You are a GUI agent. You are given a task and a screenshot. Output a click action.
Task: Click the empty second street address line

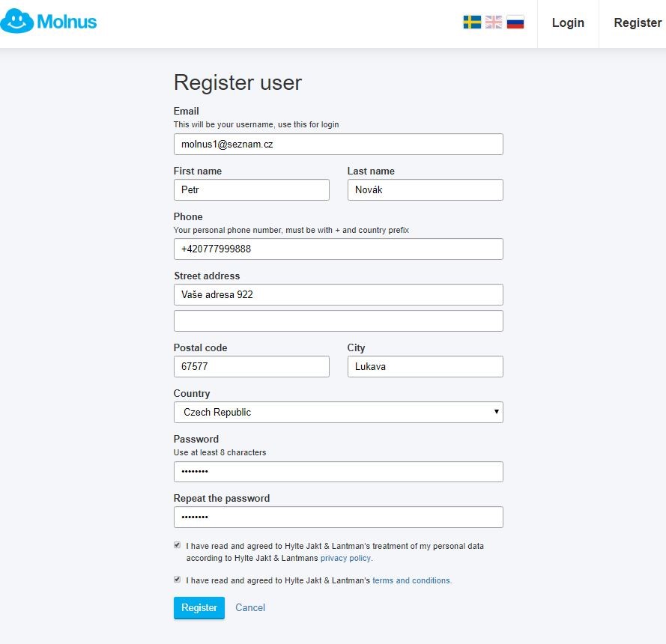339,321
